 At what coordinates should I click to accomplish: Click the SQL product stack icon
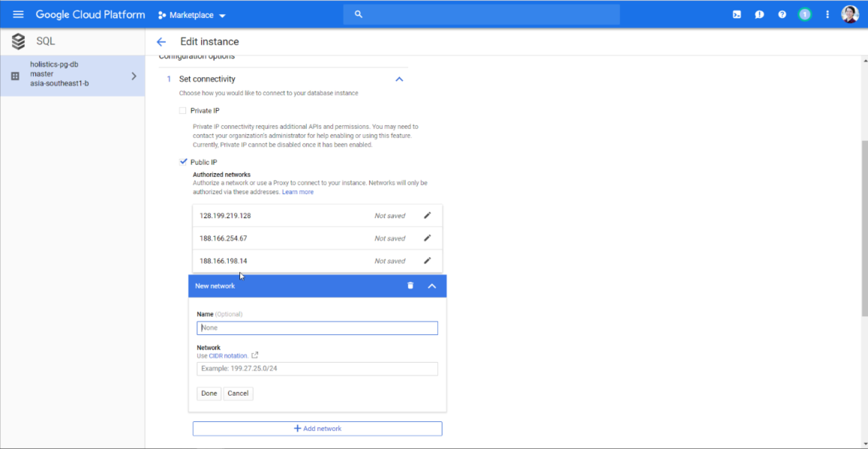(18, 41)
